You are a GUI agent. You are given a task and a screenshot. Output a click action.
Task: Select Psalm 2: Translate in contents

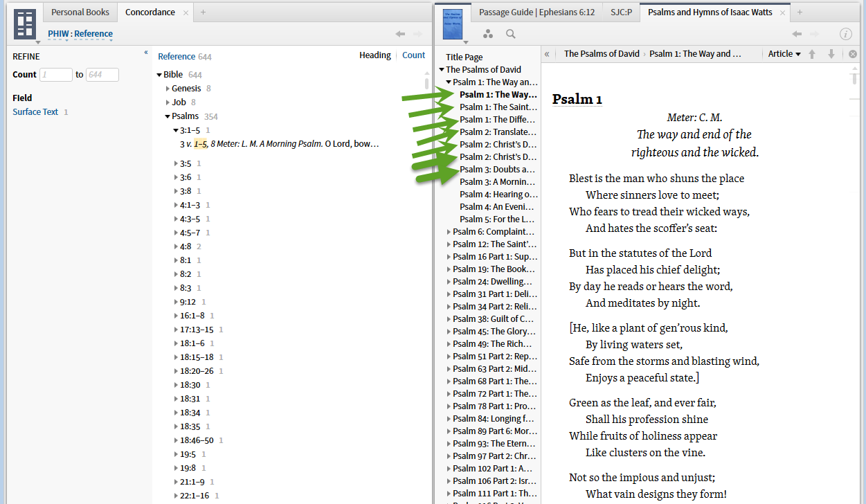(x=498, y=132)
